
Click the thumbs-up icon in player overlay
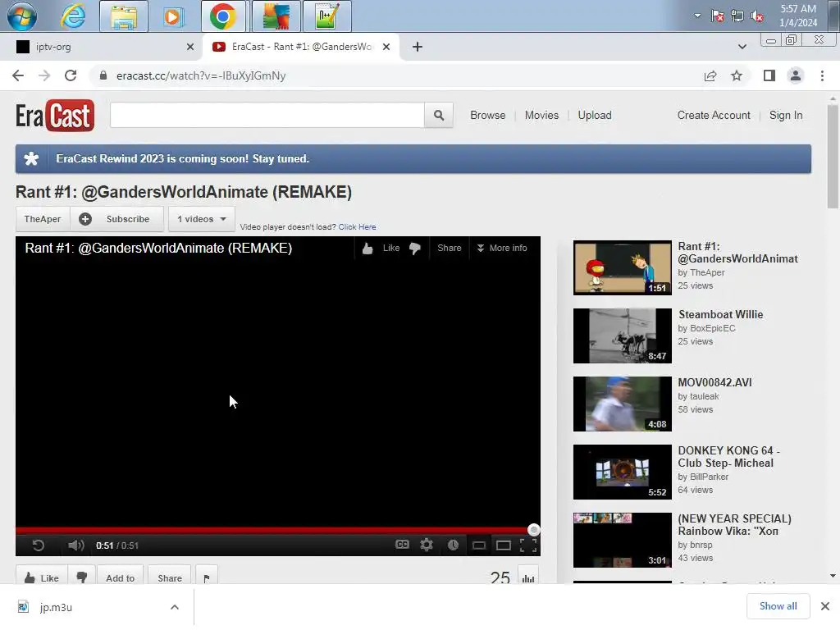(367, 248)
